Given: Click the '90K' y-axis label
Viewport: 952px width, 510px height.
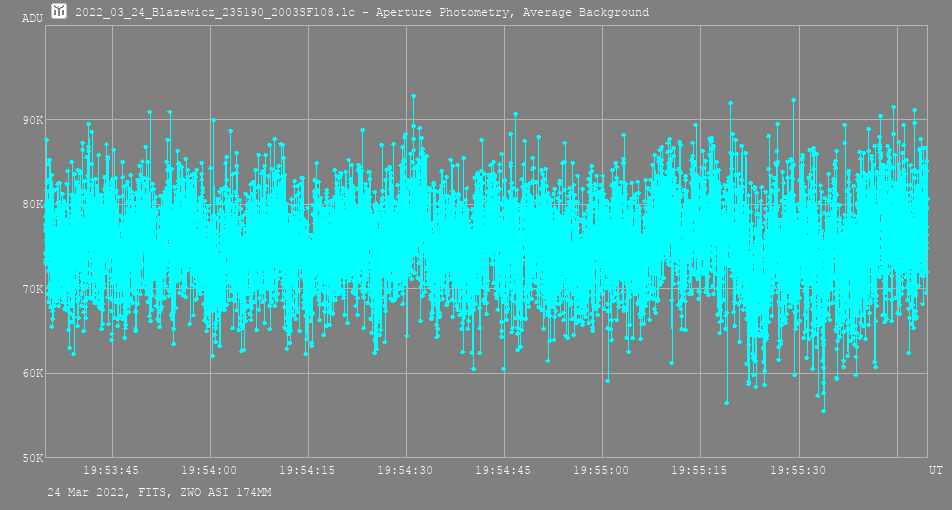Looking at the screenshot, I should 33,120.
